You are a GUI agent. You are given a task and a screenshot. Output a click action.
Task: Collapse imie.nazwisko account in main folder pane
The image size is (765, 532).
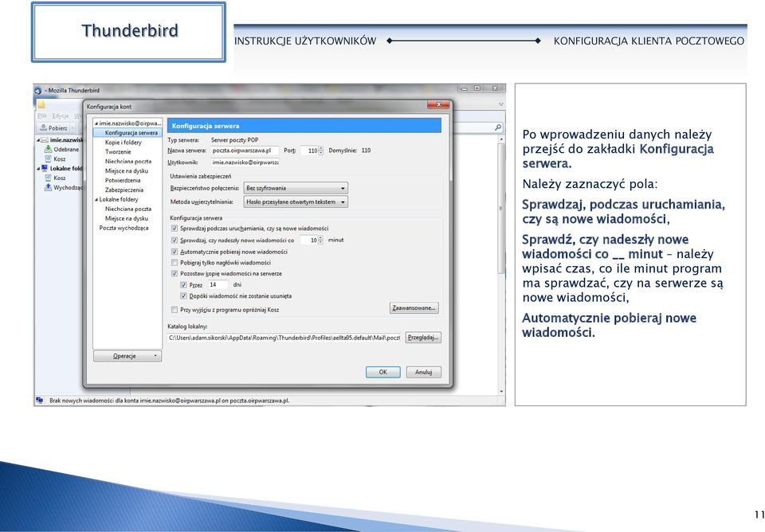[38, 140]
